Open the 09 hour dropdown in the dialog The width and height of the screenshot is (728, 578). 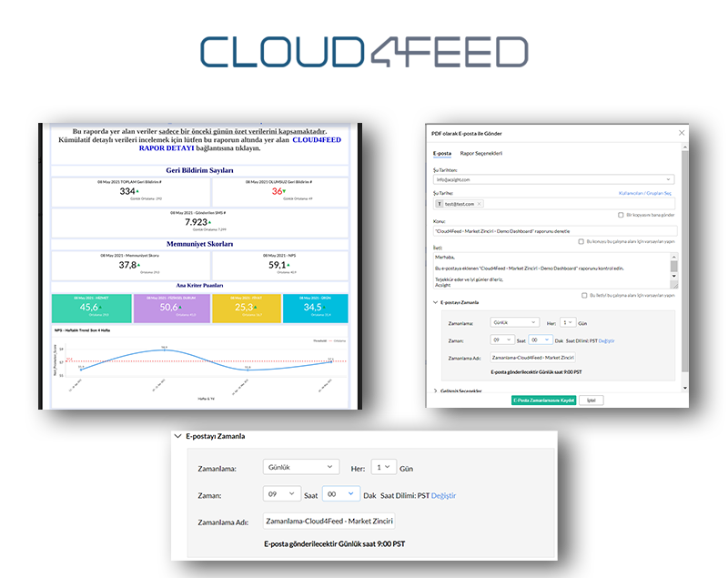tap(502, 340)
